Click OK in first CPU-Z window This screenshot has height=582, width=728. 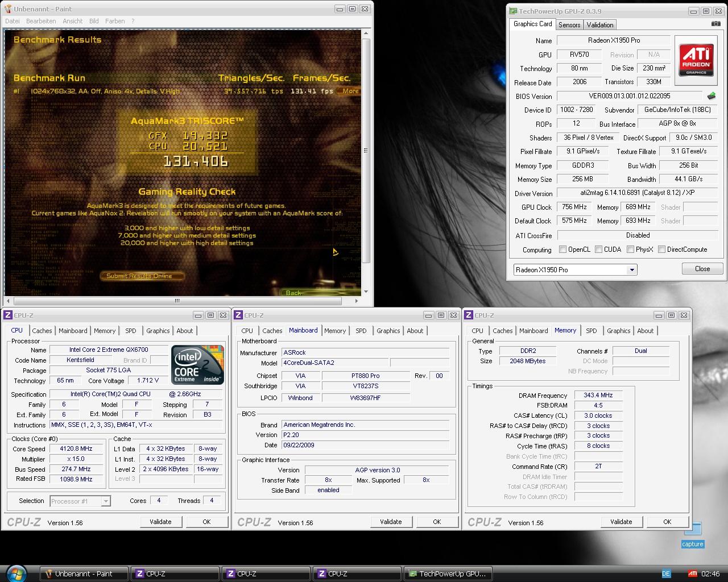point(206,522)
